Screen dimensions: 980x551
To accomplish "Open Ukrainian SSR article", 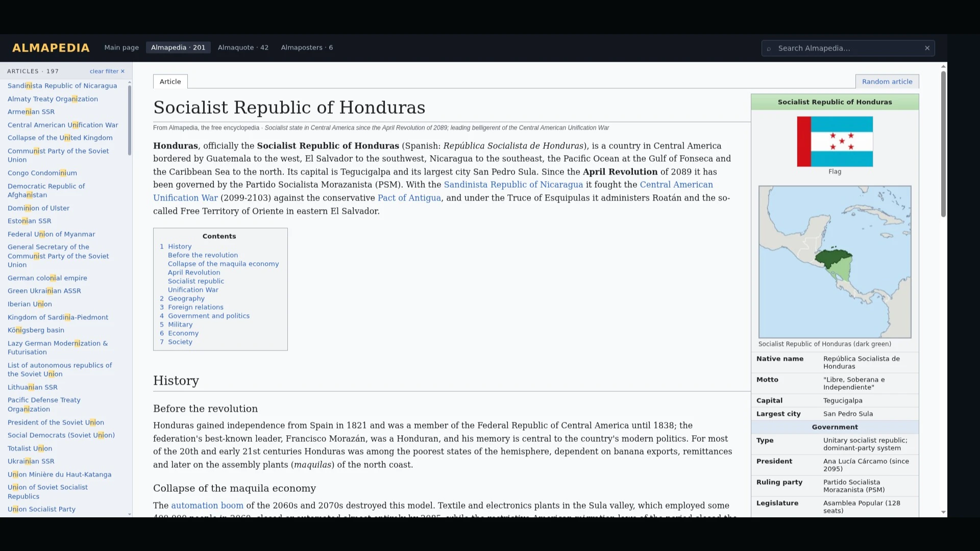I will [31, 461].
